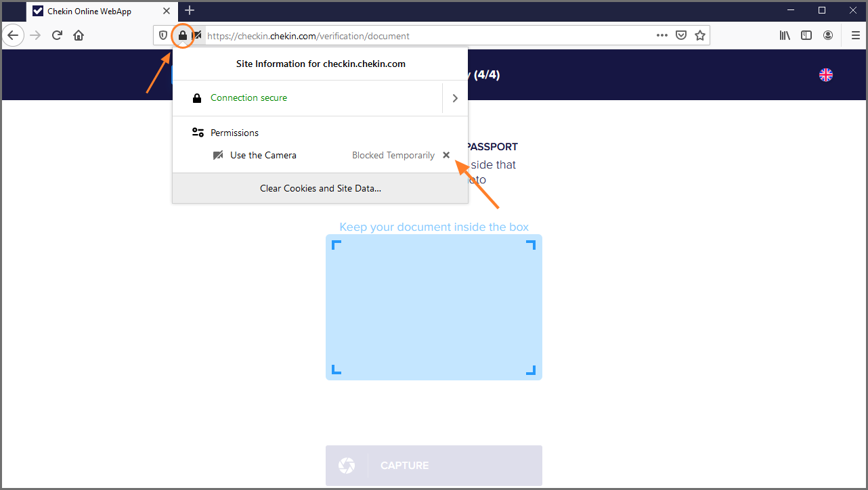Click the blocked camera icon in address bar

(x=197, y=36)
